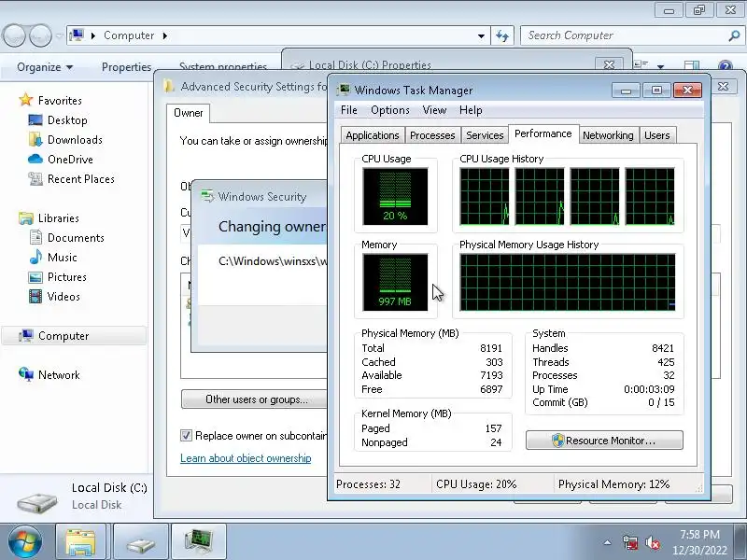Open Task Manager Options menu
This screenshot has height=560, width=747.
click(x=390, y=110)
